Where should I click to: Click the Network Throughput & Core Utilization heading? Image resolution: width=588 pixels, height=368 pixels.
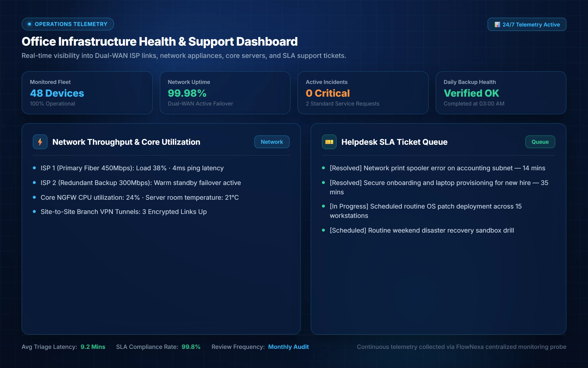point(126,142)
